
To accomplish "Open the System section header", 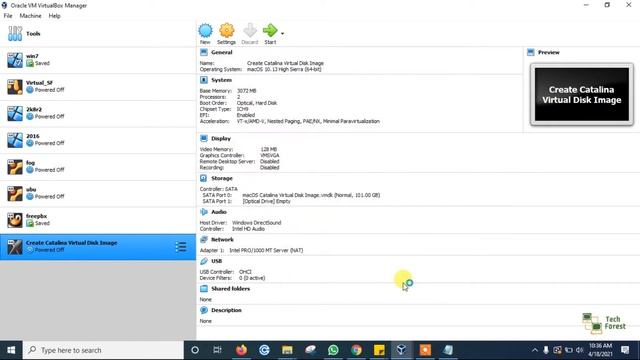I will click(222, 80).
